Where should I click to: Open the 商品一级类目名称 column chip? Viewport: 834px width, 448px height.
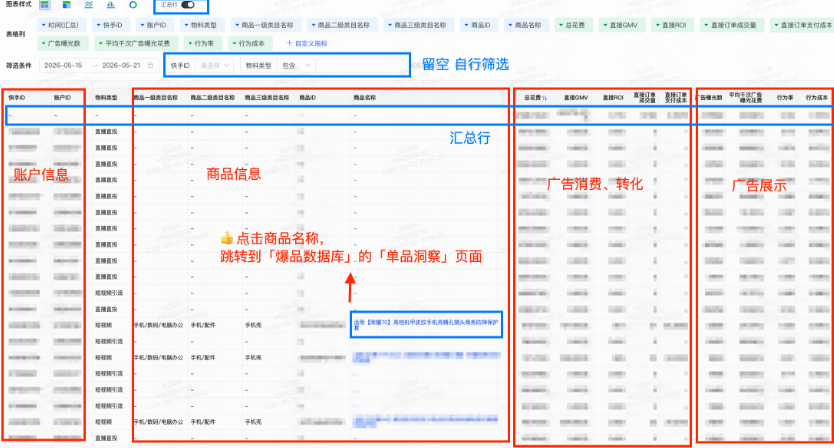266,25
